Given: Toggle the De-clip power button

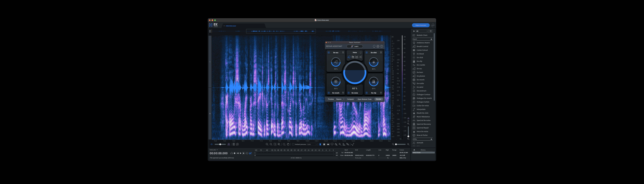Looking at the screenshot, I should pos(367,93).
